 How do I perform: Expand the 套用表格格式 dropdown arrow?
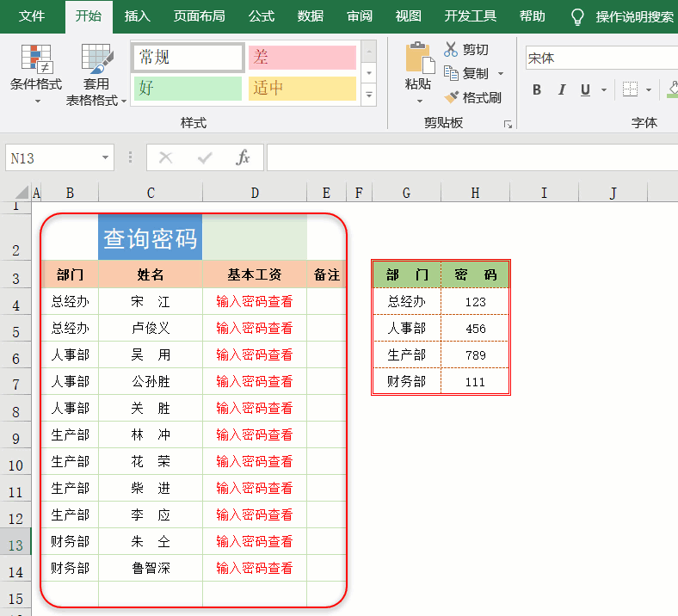coord(124,102)
